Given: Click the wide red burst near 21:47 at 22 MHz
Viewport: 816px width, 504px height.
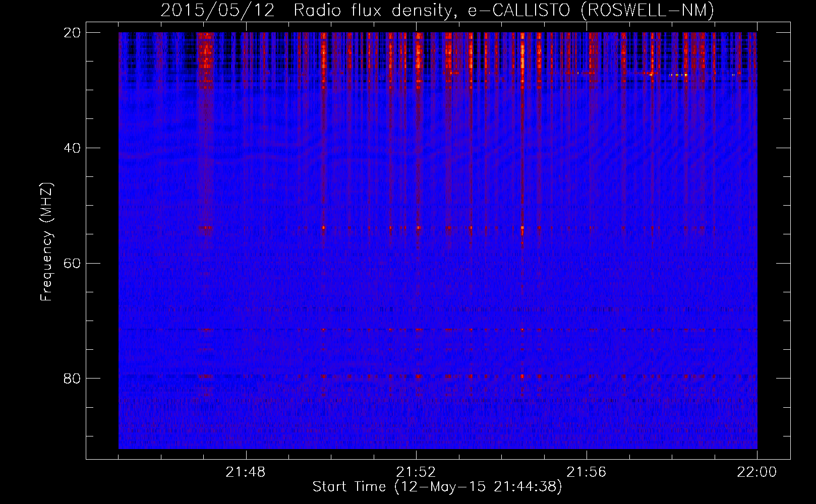Looking at the screenshot, I should point(205,50).
